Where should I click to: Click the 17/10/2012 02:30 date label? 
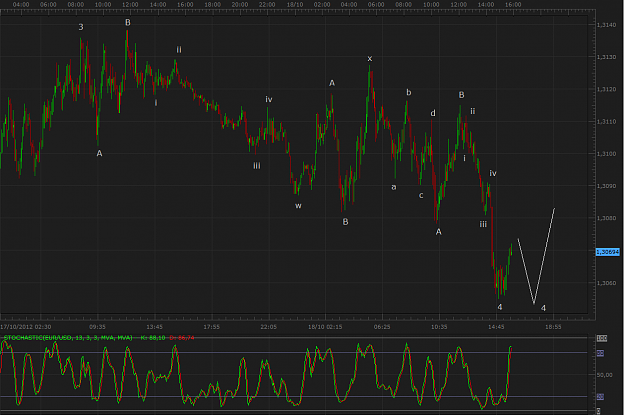point(26,327)
